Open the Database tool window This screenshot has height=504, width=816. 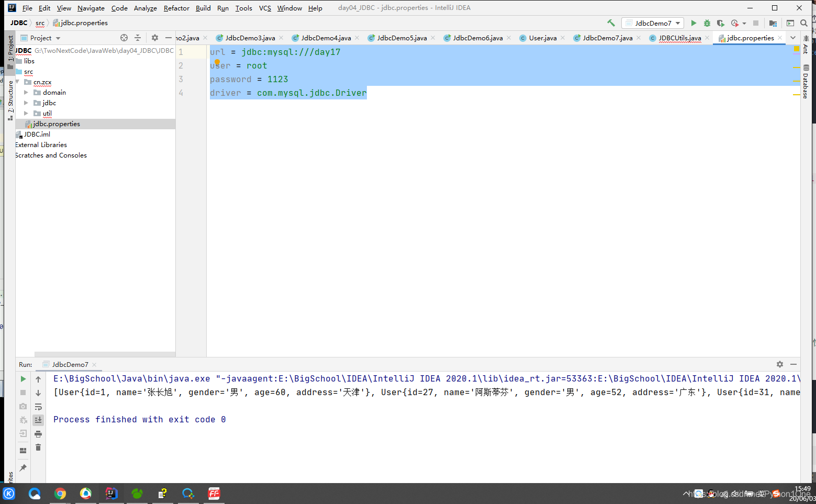coord(806,82)
